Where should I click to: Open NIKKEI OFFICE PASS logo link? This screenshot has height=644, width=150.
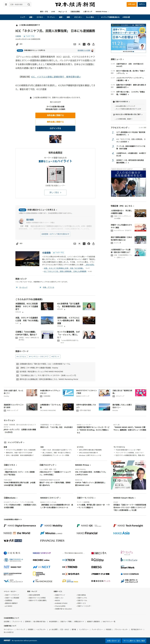(x=70, y=581)
